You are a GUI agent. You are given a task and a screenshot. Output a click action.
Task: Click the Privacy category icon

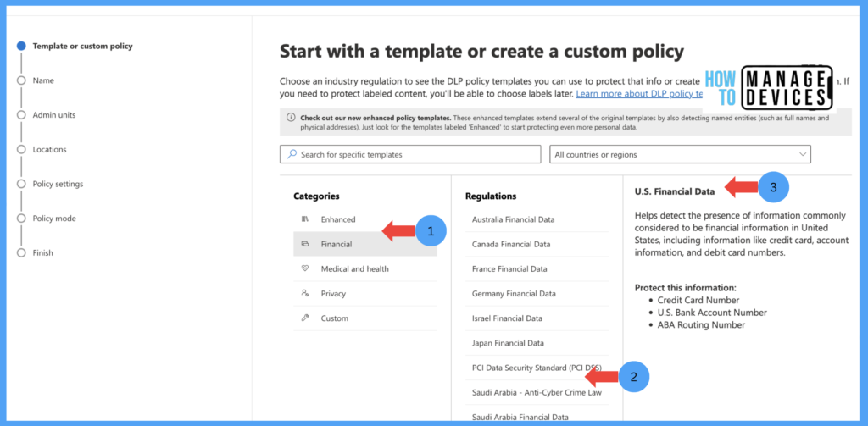coord(305,293)
